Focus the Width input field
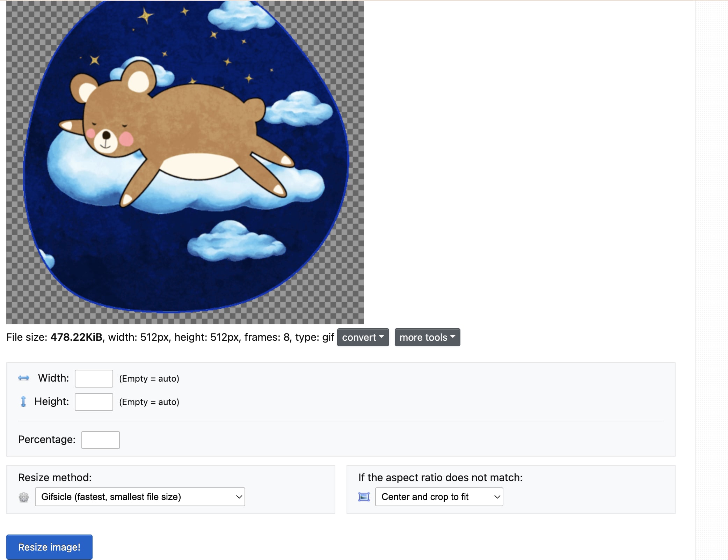The image size is (728, 560). pyautogui.click(x=94, y=378)
